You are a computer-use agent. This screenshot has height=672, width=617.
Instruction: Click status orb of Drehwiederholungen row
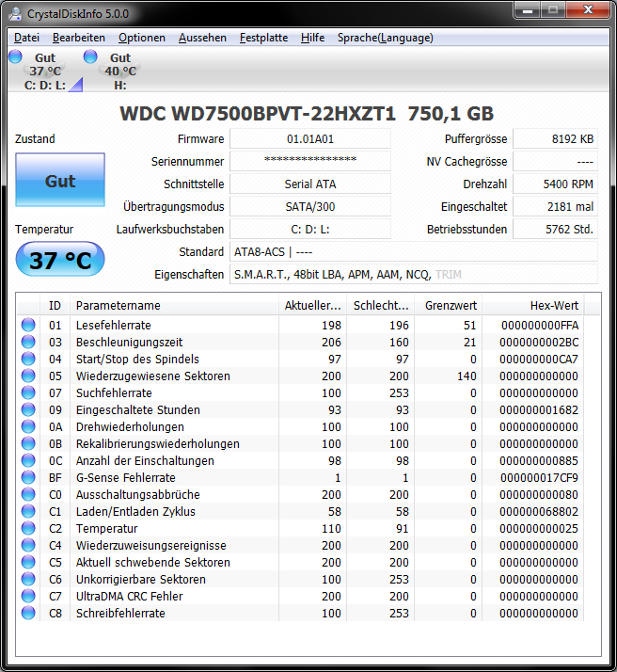coord(28,426)
